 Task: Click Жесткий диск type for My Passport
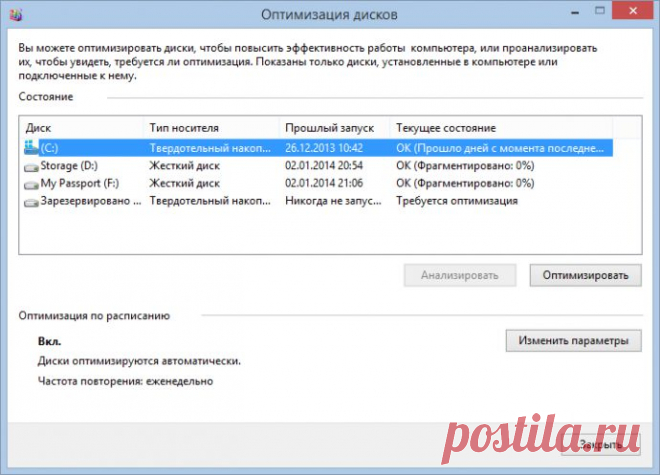point(185,183)
